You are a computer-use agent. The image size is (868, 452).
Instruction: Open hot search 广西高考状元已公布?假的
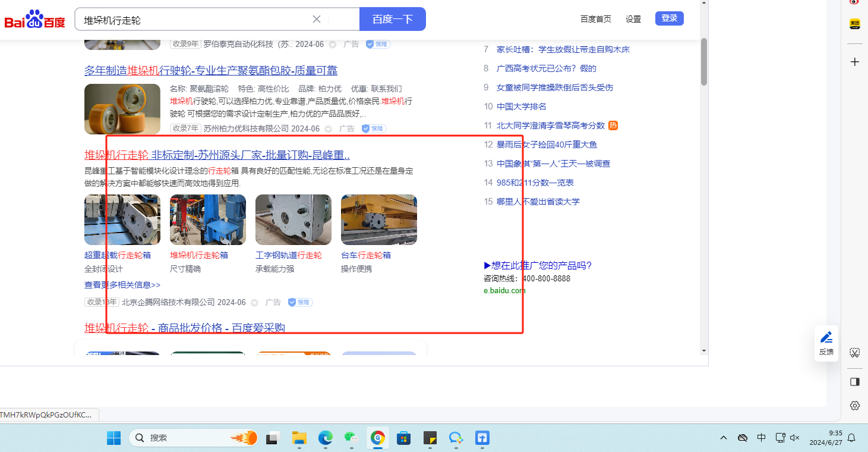[547, 68]
